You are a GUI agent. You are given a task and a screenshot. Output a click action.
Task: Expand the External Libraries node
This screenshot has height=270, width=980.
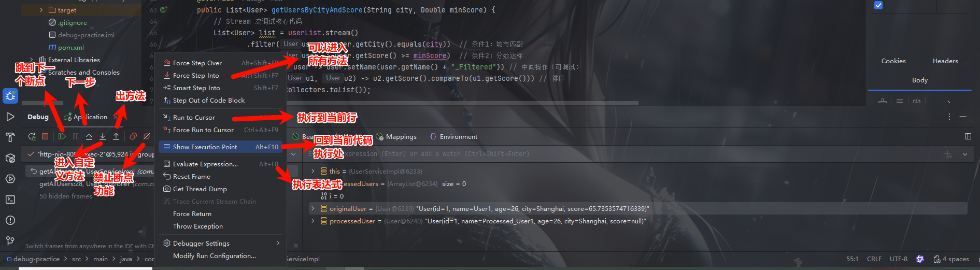pos(31,60)
